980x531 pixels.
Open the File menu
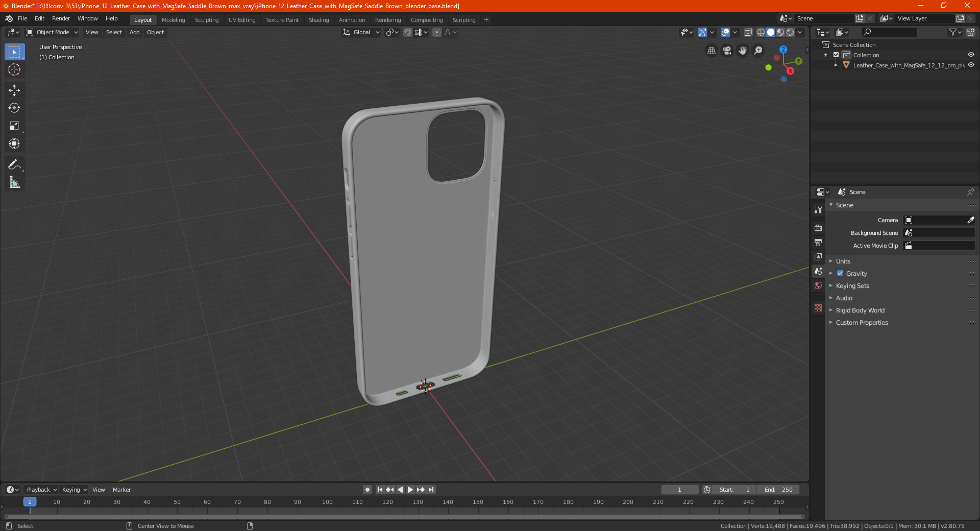(22, 18)
